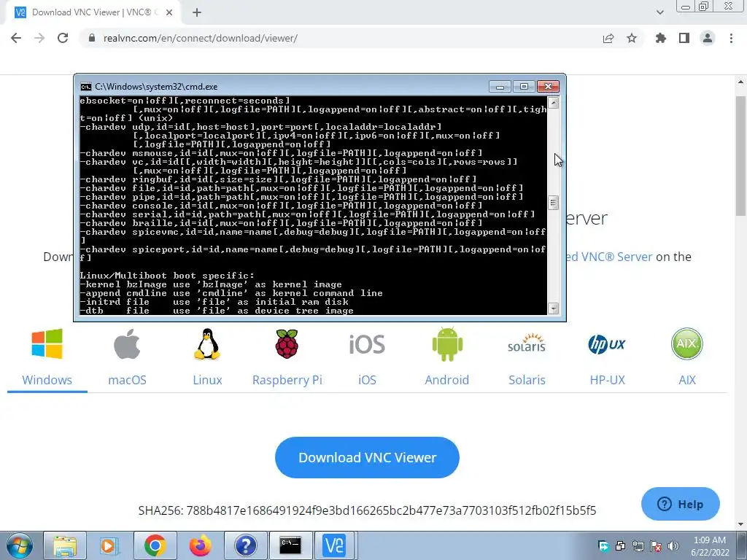Open the Help chat widget

(680, 504)
